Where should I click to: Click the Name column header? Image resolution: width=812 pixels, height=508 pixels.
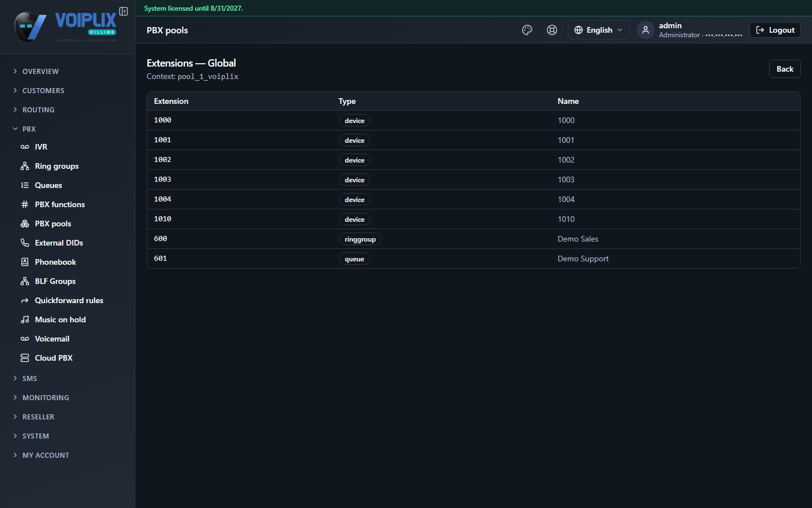pos(568,101)
